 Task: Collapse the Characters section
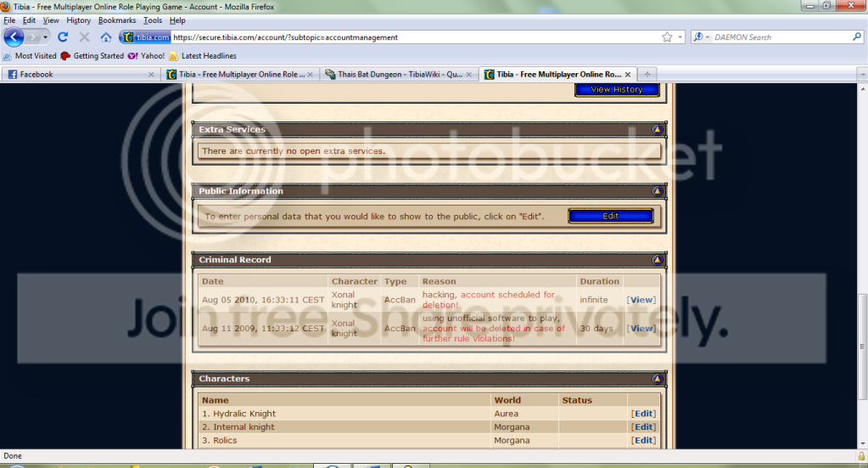[657, 379]
